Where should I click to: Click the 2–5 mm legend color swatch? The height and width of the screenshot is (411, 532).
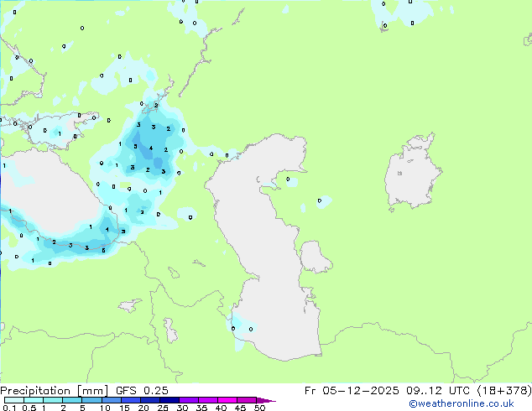click(x=72, y=400)
